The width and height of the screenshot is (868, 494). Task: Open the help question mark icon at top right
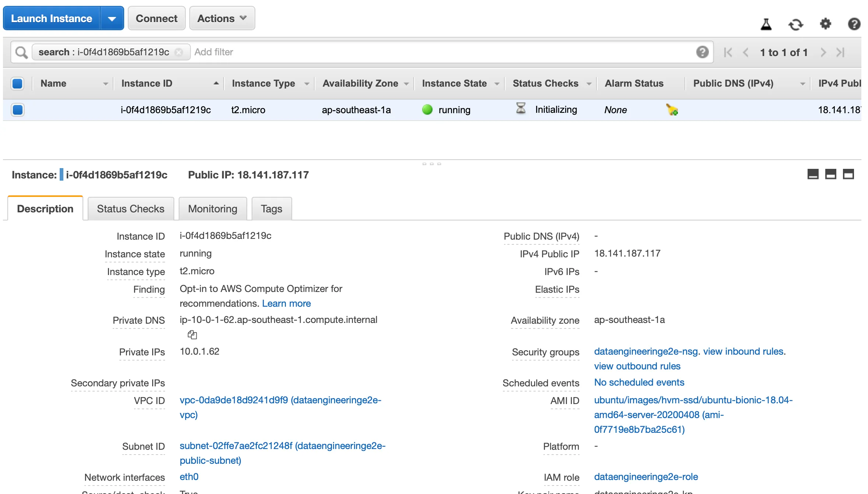pos(854,24)
